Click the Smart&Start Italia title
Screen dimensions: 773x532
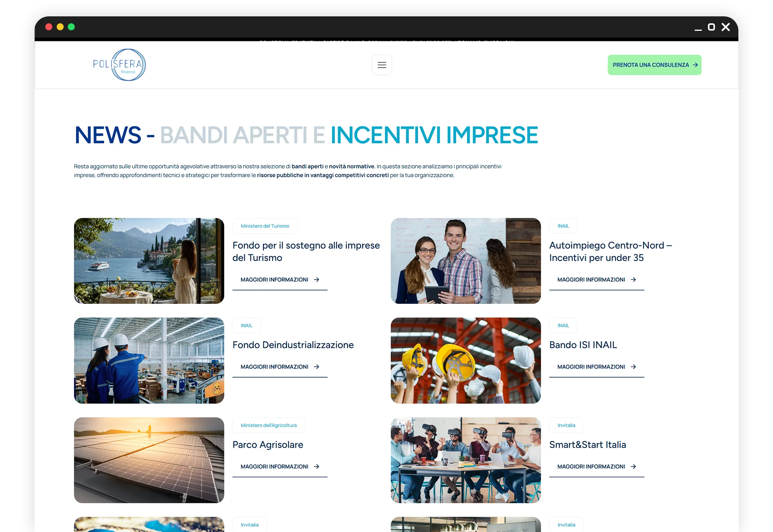[587, 445]
